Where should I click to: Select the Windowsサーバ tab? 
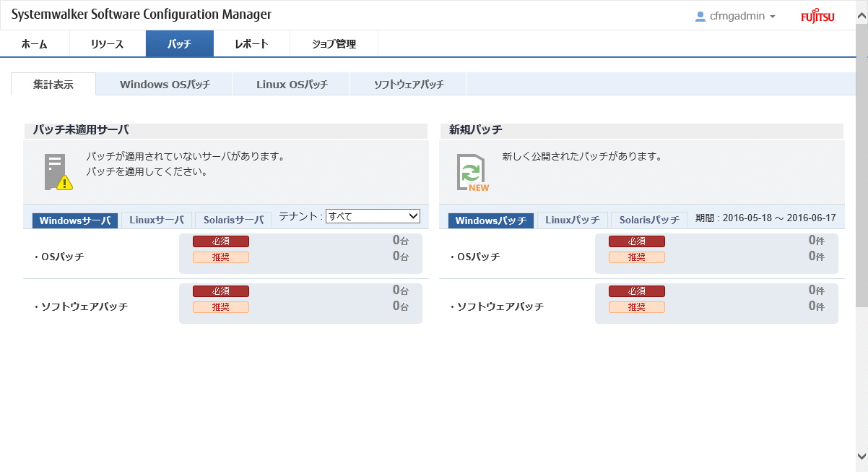[x=75, y=220]
